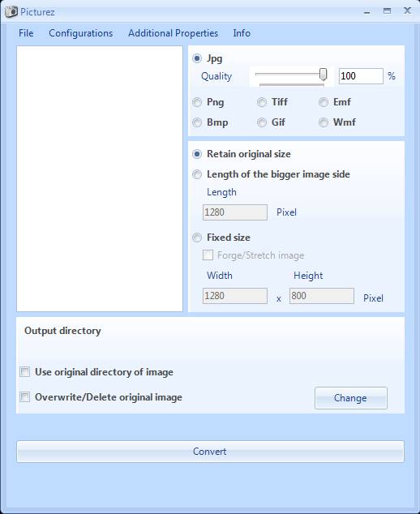
Task: Pick the Emf format option
Action: (x=324, y=102)
